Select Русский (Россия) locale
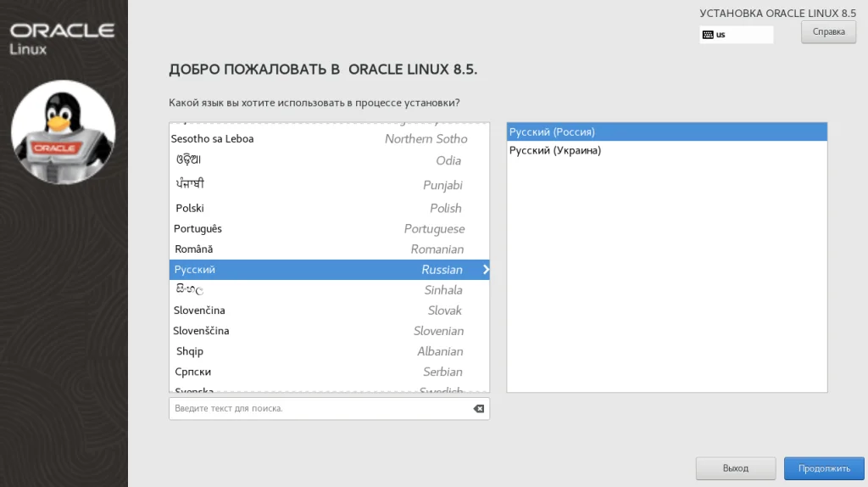This screenshot has width=868, height=487. click(x=666, y=132)
